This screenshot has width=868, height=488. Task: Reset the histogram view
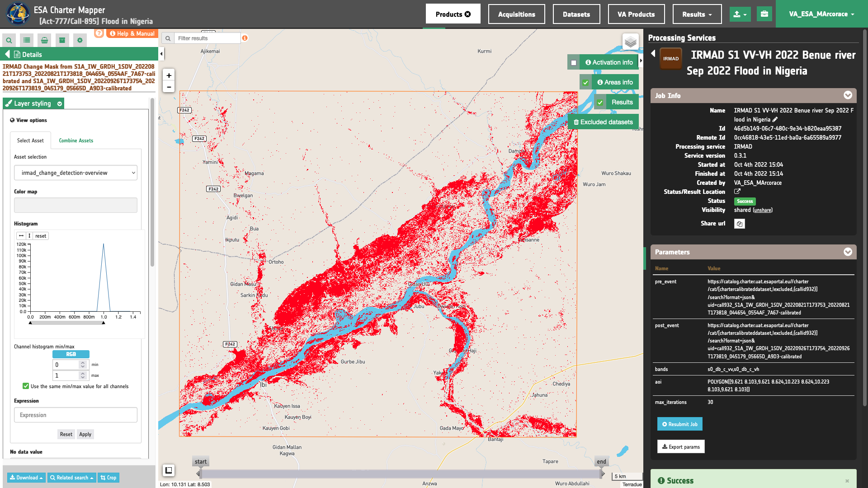click(x=41, y=236)
